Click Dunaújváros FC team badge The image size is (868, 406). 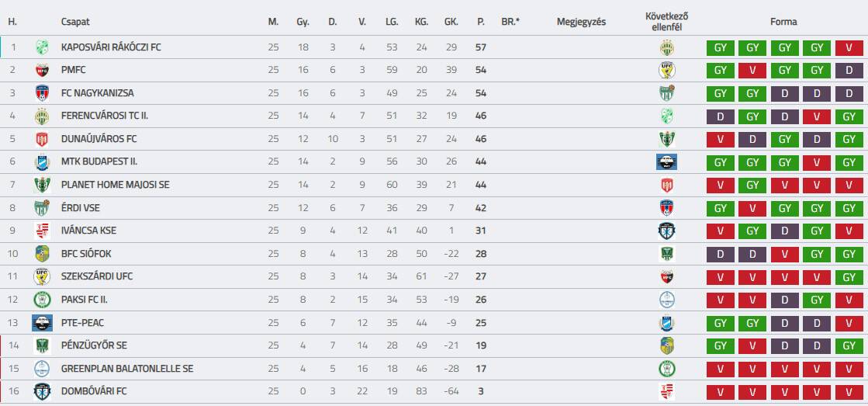click(x=42, y=140)
